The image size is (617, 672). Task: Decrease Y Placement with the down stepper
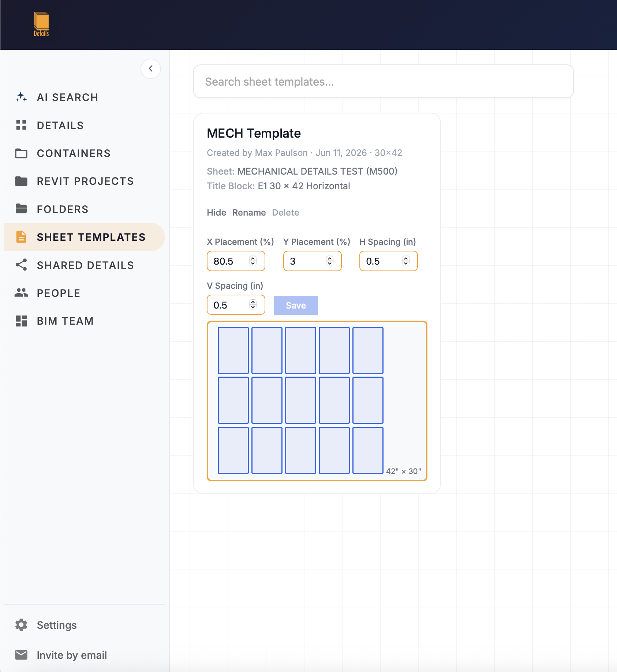pos(330,264)
